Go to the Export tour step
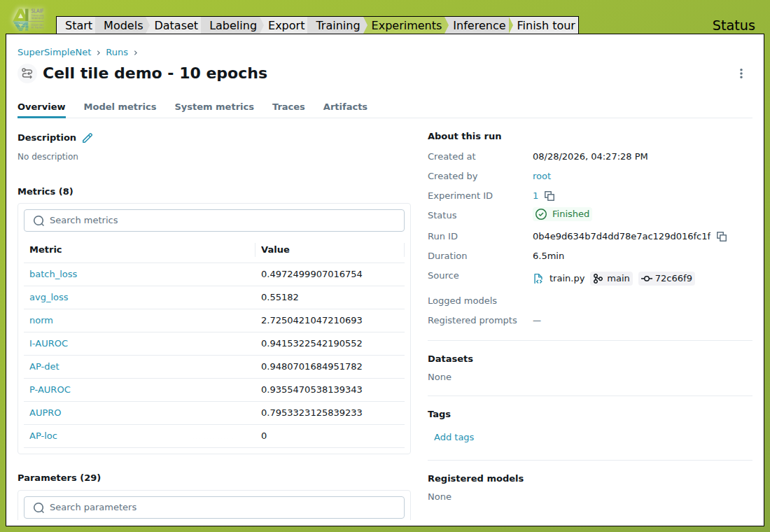Image resolution: width=770 pixels, height=532 pixels. coord(286,25)
